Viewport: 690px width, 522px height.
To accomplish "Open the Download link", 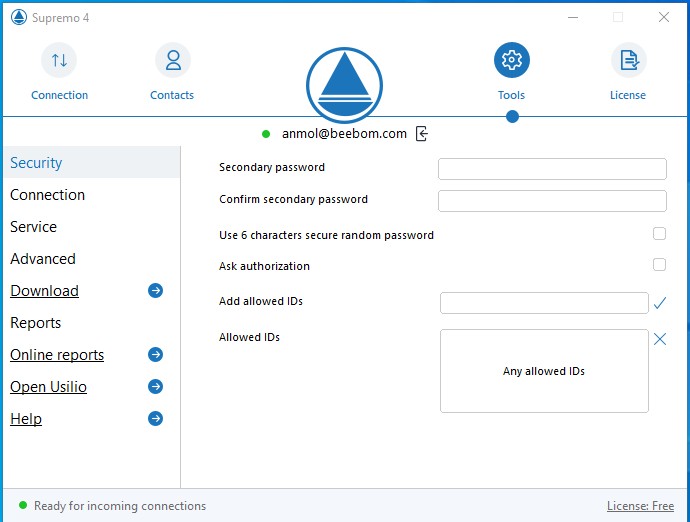I will [x=44, y=291].
